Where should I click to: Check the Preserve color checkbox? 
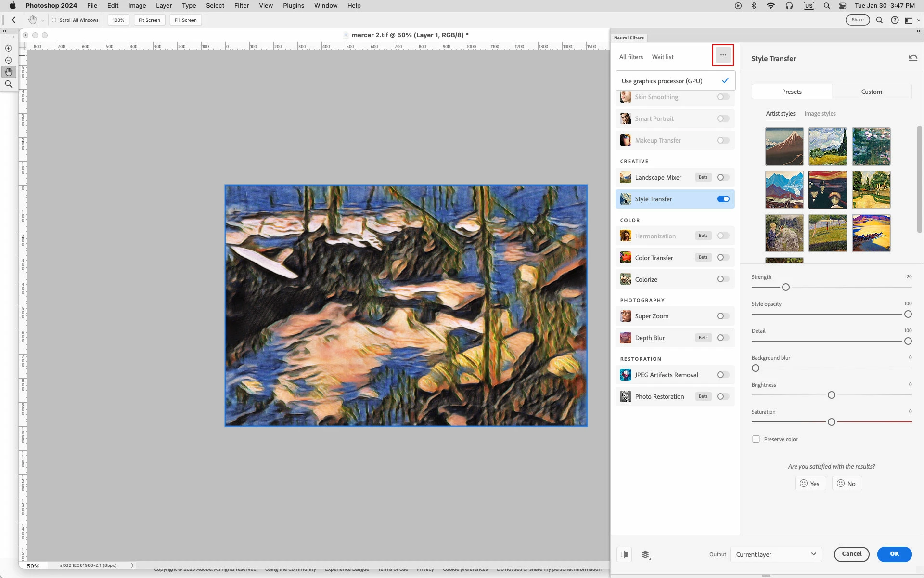[756, 439]
